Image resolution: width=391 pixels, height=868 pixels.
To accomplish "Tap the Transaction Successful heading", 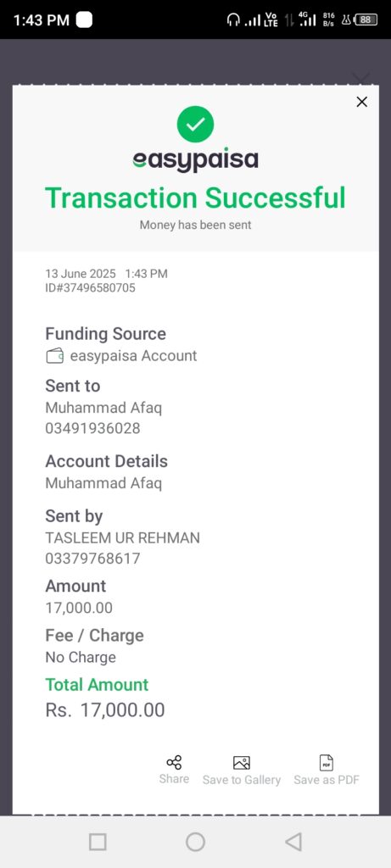I will pyautogui.click(x=195, y=198).
